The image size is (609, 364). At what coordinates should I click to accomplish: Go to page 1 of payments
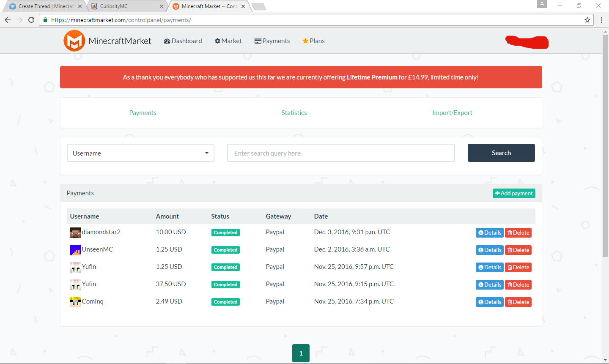(x=301, y=353)
